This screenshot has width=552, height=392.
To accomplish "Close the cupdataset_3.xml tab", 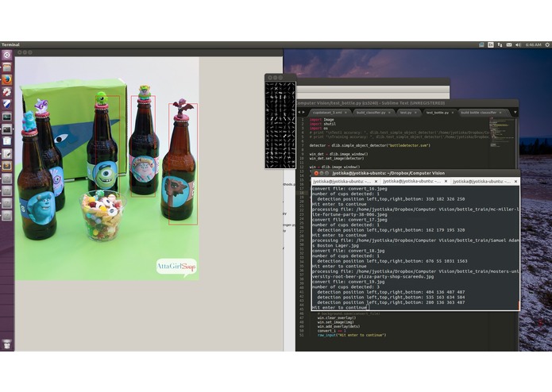I will point(345,113).
